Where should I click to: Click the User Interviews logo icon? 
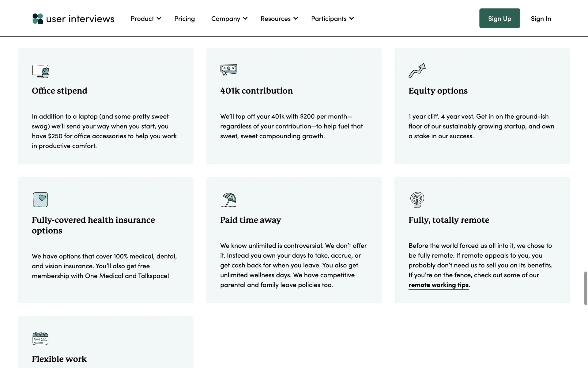click(x=38, y=19)
